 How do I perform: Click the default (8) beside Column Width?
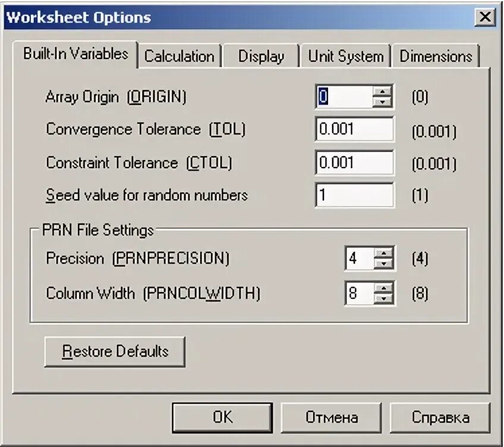pos(420,293)
